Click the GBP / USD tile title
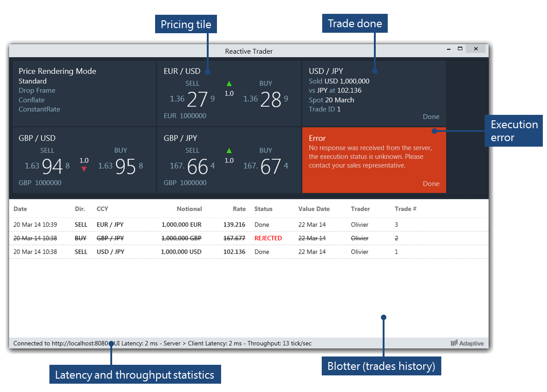This screenshot has height=392, width=547. tap(37, 138)
